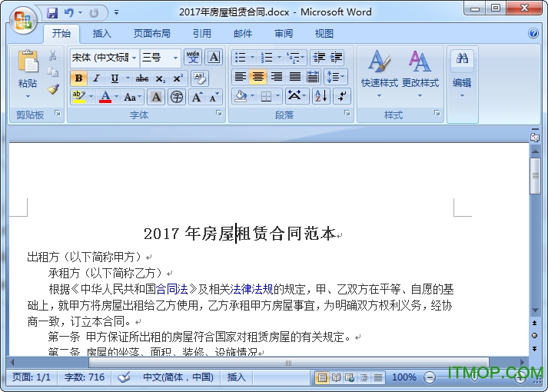Cut selection with scissors icon

coord(53,55)
